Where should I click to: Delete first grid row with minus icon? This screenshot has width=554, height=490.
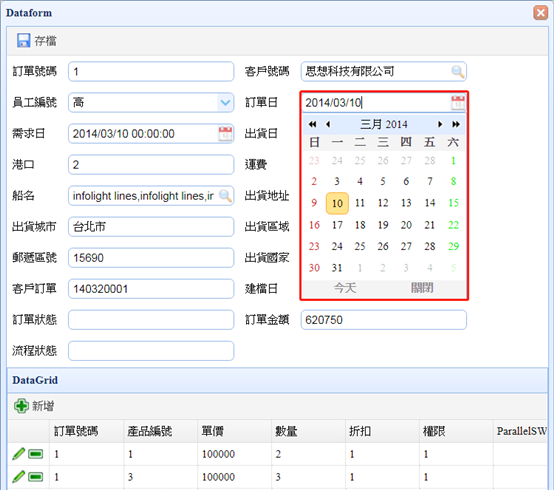point(36,454)
